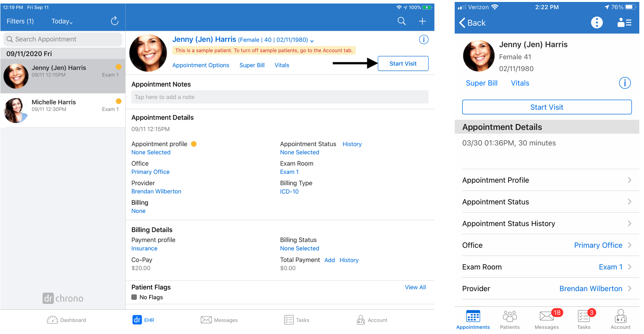Screen dimensions: 644x334
Task: Open Vitals on iPhone
Action: pyautogui.click(x=520, y=83)
